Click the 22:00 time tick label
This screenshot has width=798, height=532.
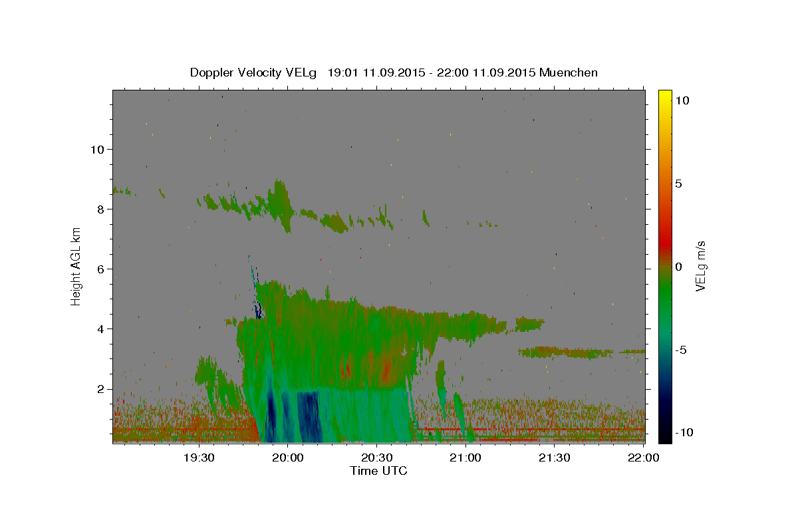coord(644,458)
